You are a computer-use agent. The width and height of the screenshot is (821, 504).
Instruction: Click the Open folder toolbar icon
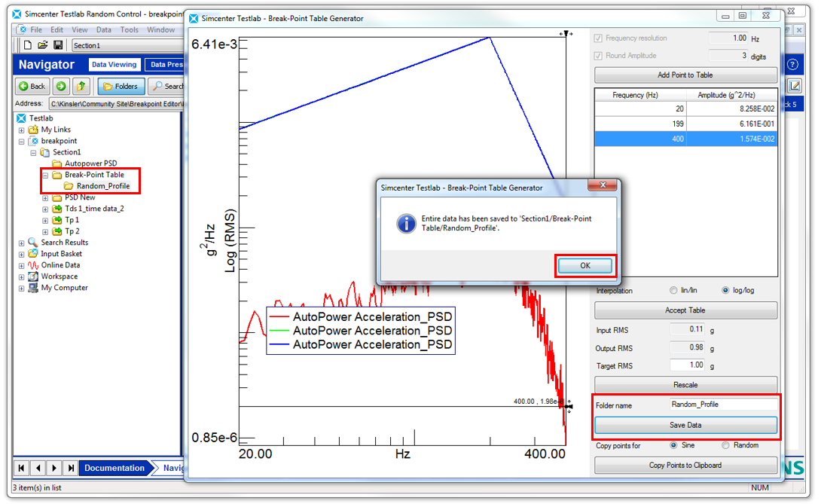[42, 45]
